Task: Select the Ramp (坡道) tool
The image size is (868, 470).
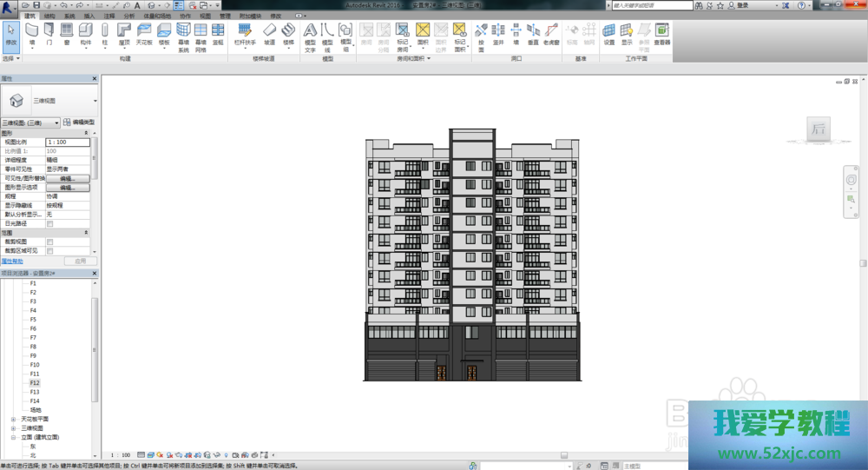Action: (x=269, y=33)
